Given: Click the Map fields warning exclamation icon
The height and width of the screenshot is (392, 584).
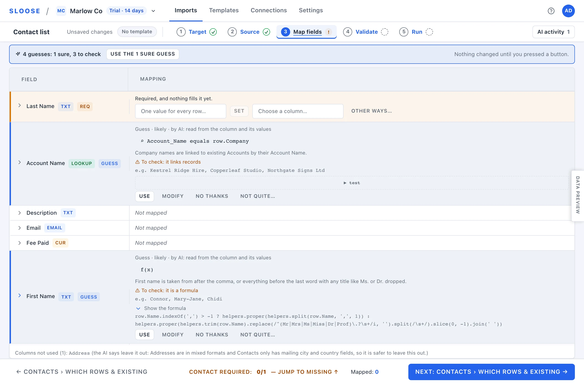Looking at the screenshot, I should click(x=328, y=32).
